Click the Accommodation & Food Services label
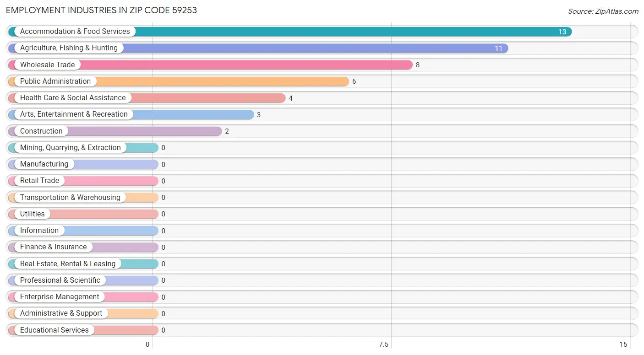 (x=75, y=32)
